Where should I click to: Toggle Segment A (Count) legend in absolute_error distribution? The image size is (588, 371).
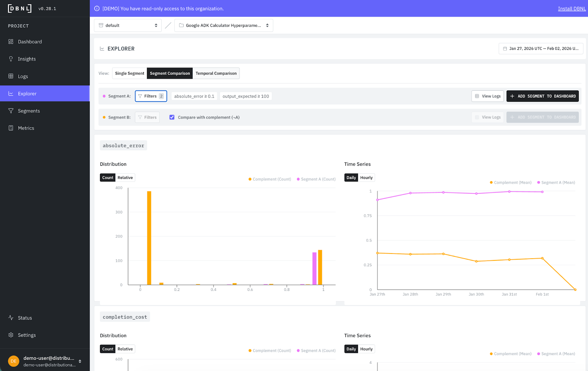tap(316, 179)
